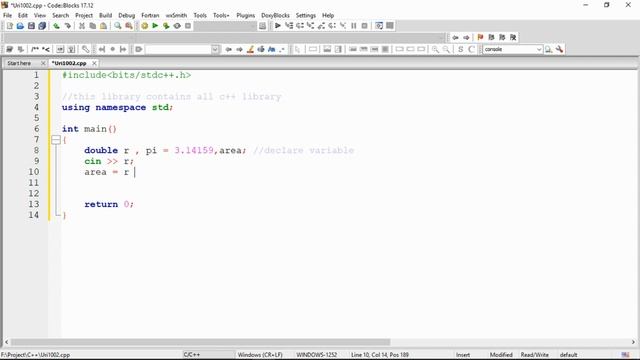The image size is (640, 360).
Task: Close the Start here tab
Action: click(43, 63)
